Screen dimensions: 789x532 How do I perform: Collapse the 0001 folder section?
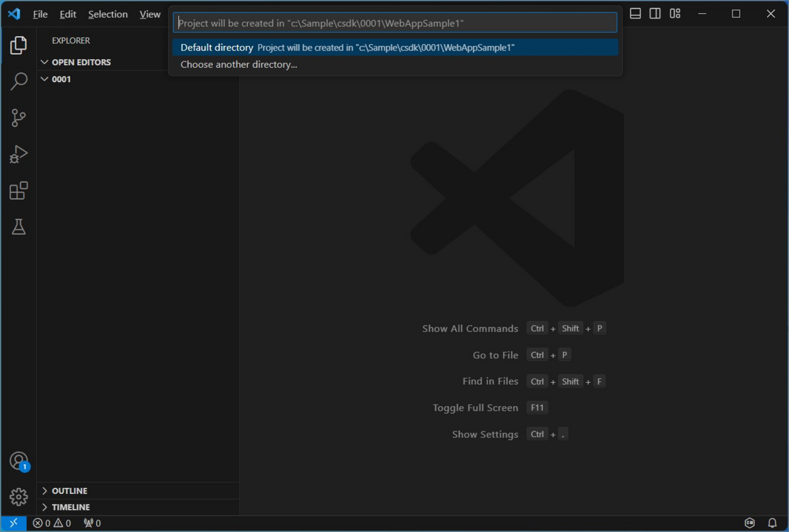tap(138, 79)
